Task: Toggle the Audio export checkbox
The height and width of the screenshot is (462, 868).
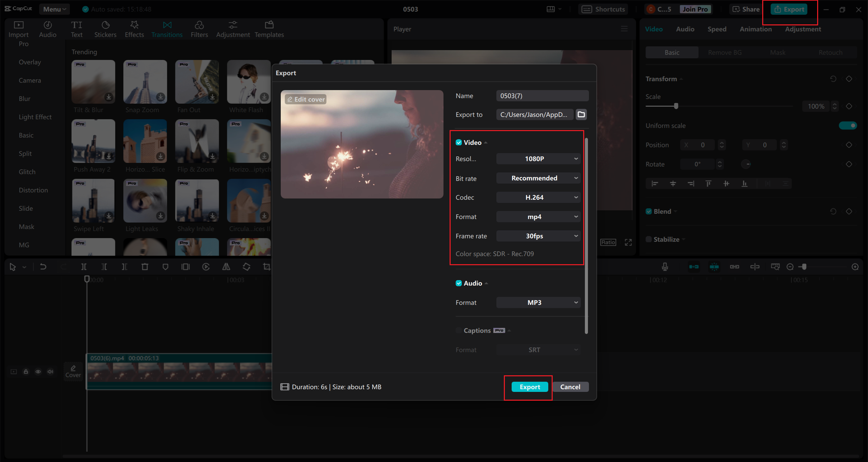Action: (x=457, y=282)
